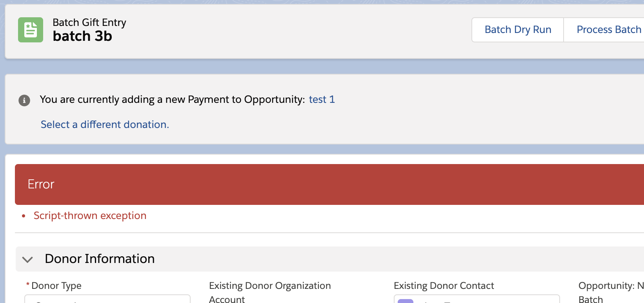Click the purple contact avatar in Existing Donor Contact
644x303 pixels.
coord(406,301)
